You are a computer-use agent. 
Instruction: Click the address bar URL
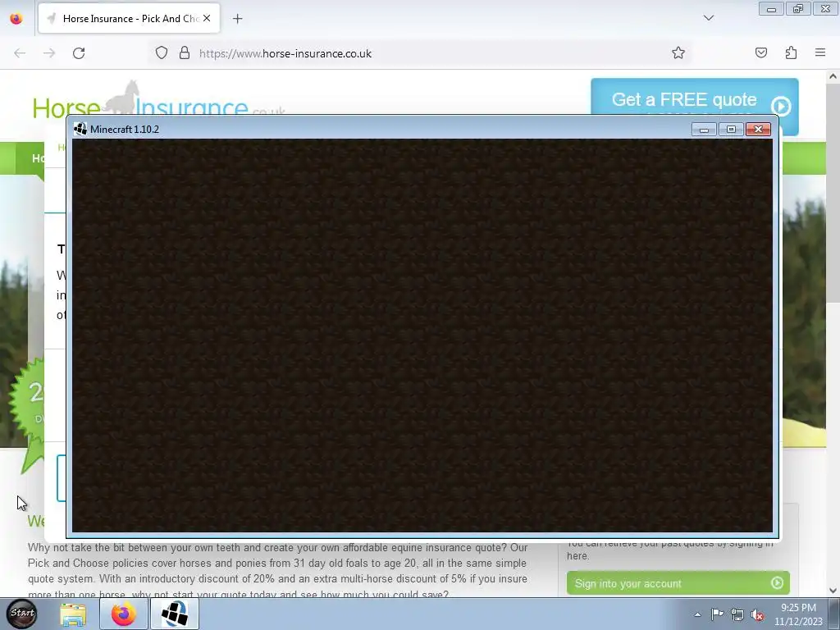[x=285, y=53]
